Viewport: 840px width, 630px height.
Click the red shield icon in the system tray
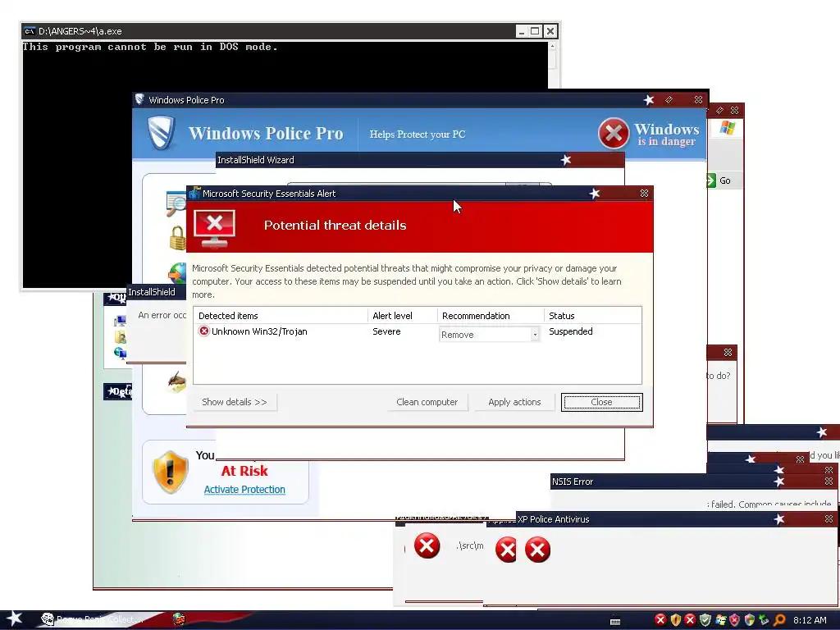coord(734,620)
